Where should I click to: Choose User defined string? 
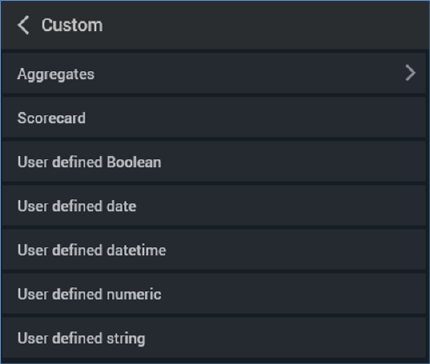(x=214, y=338)
